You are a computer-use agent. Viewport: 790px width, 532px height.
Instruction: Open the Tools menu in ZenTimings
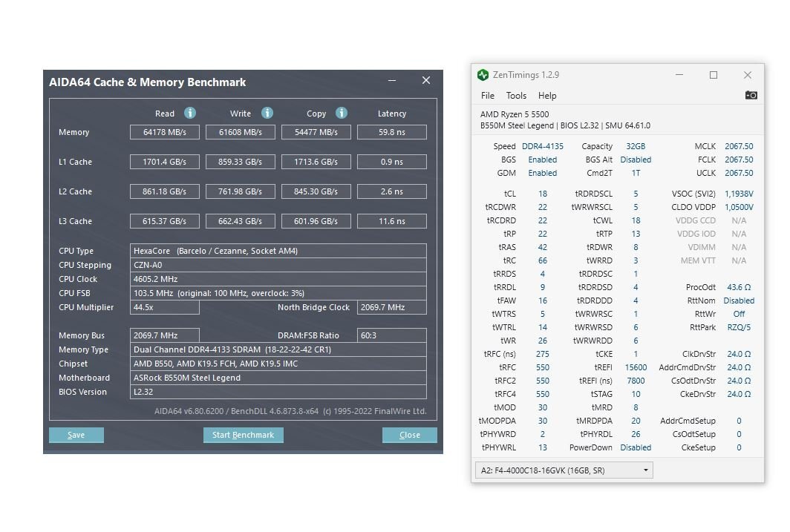[516, 96]
